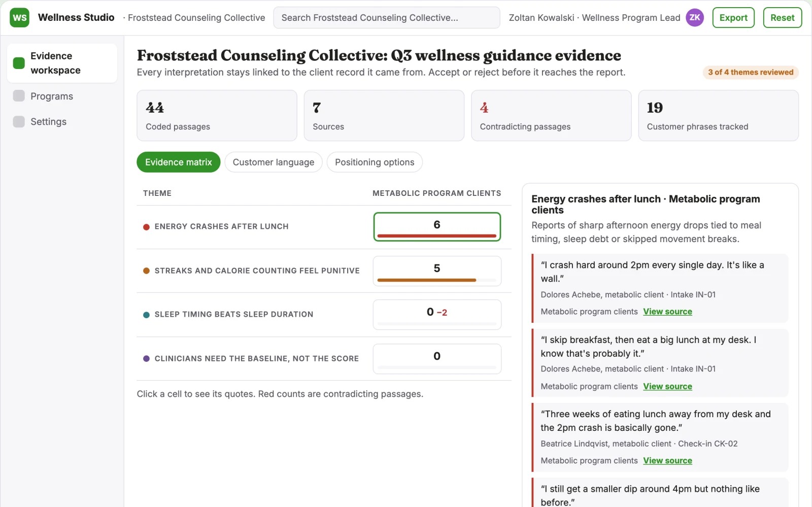Click the Theme column header

click(x=157, y=193)
